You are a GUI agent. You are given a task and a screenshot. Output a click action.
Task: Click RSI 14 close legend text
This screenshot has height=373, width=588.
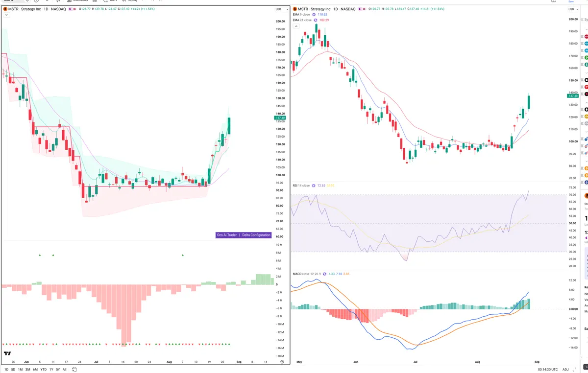tap(301, 186)
